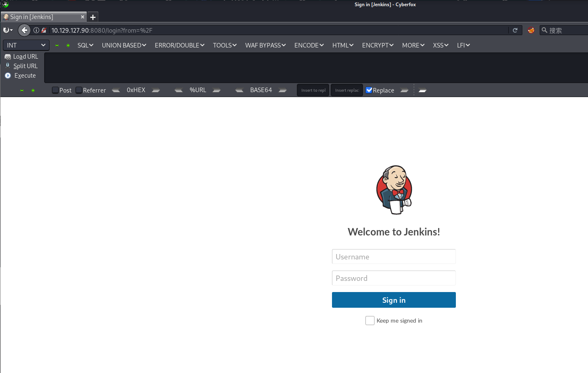The height and width of the screenshot is (373, 588).
Task: Select the Sign in [Jenkins] tab
Action: [40, 17]
